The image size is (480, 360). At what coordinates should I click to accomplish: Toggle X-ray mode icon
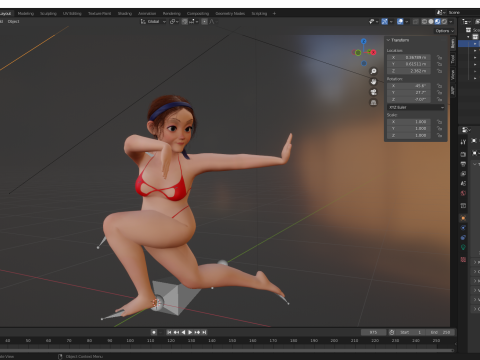pyautogui.click(x=416, y=22)
